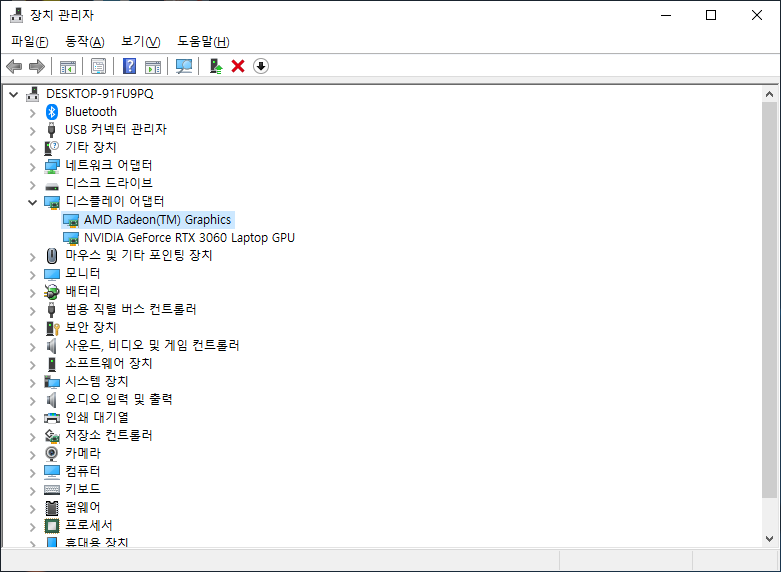This screenshot has width=781, height=572.
Task: Open the 파일(F) menu
Action: coord(30,41)
